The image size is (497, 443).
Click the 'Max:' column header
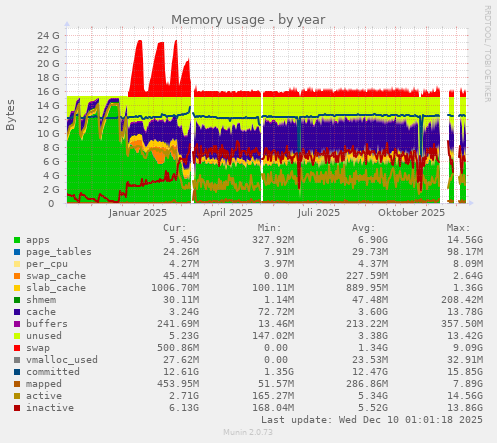click(458, 228)
